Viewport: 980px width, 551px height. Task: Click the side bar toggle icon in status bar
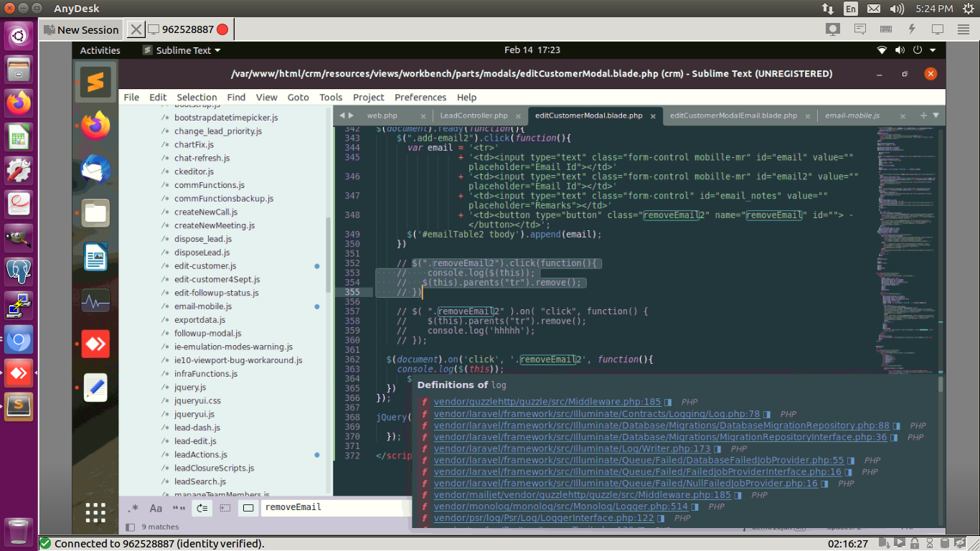coord(130,527)
